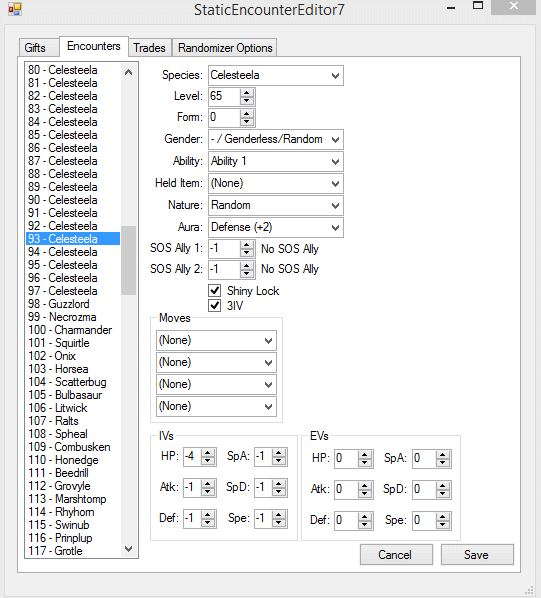Decrease the Form value with down arrow
The width and height of the screenshot is (541, 598).
(x=247, y=122)
